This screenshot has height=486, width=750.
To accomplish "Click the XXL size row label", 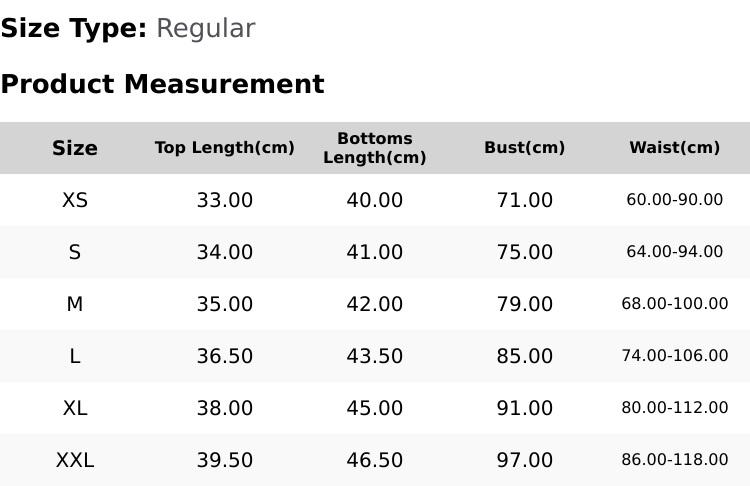I will (75, 461).
